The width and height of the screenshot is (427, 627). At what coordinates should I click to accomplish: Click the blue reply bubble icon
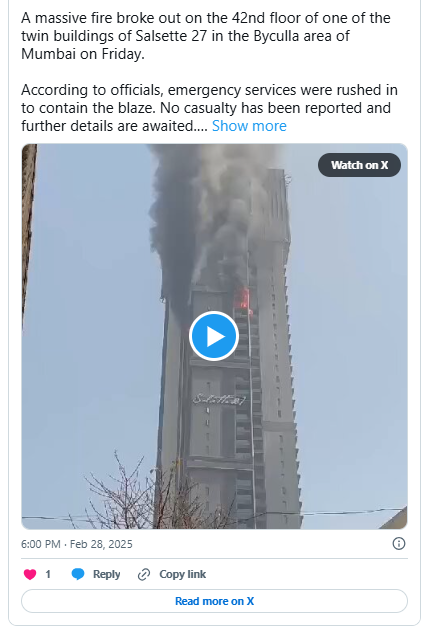(x=78, y=574)
